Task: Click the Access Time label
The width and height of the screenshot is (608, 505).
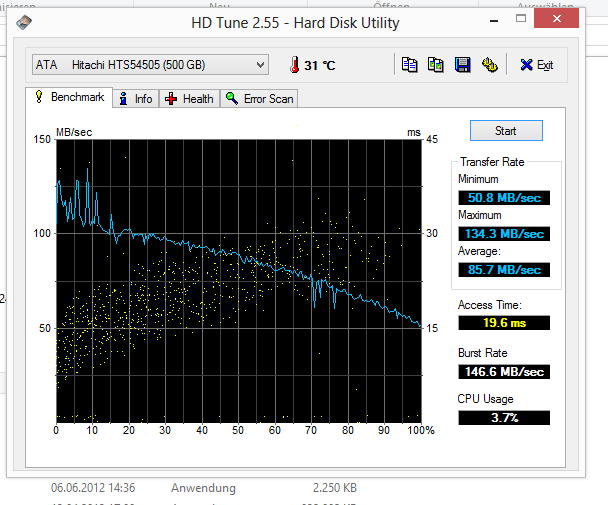Action: coord(490,305)
